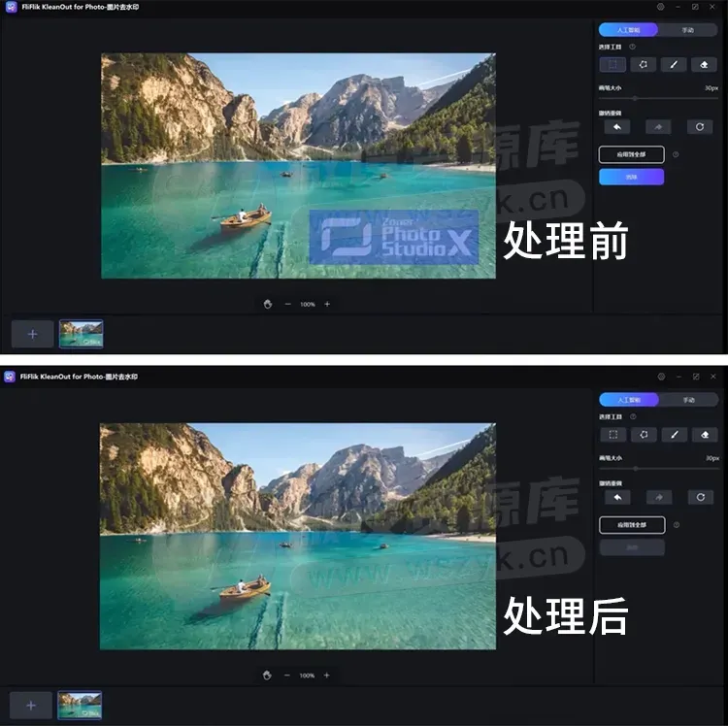Click outlined apply-to-all button in 处理前 window
This screenshot has height=726, width=728.
[x=632, y=154]
